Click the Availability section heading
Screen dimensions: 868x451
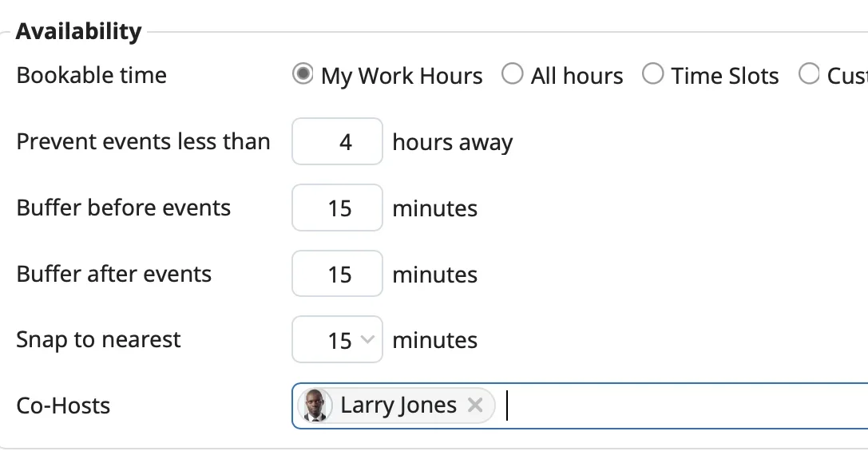78,31
